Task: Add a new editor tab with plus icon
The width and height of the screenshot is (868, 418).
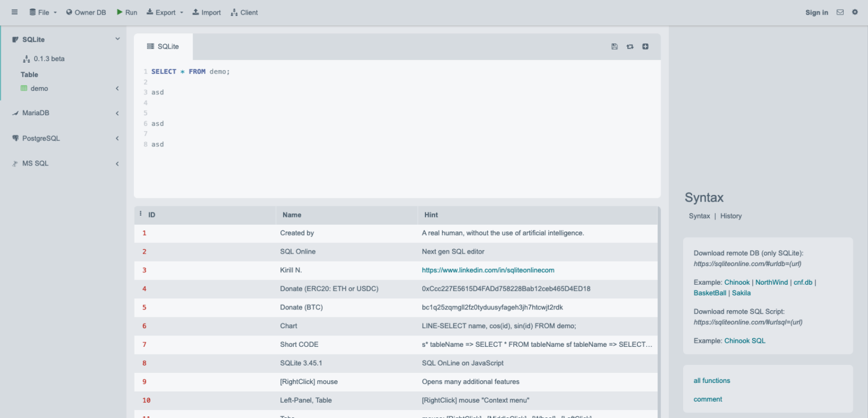Action: tap(645, 47)
